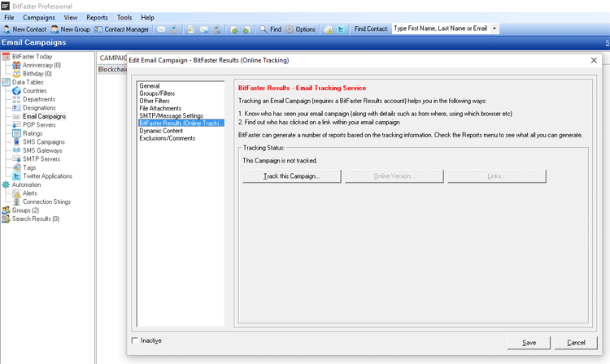
Task: Click the Find magnifier toolbar button
Action: click(x=270, y=29)
